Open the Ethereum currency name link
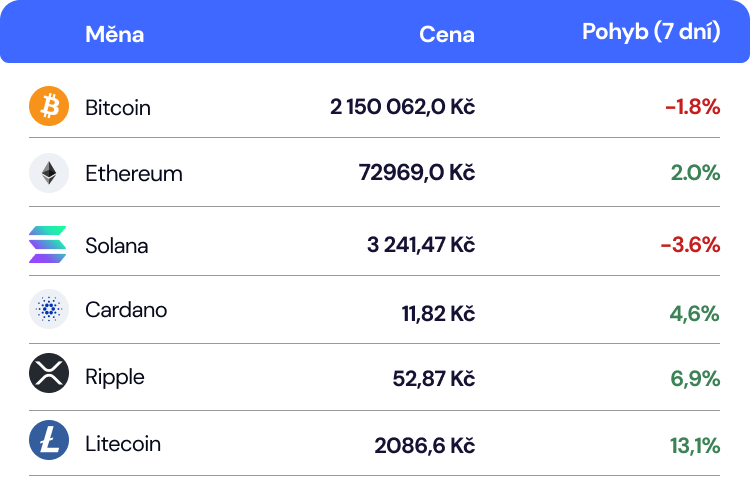Viewport: 750px width, 500px height. click(134, 173)
